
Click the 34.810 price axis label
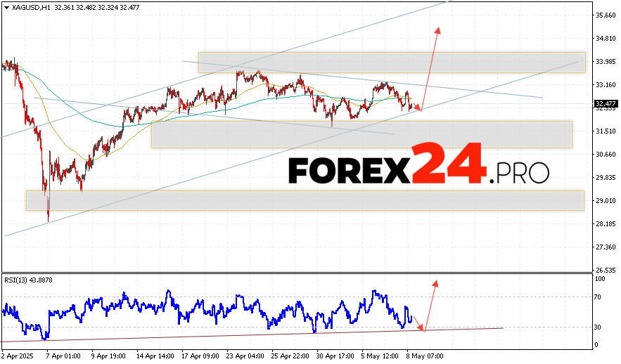pos(606,39)
